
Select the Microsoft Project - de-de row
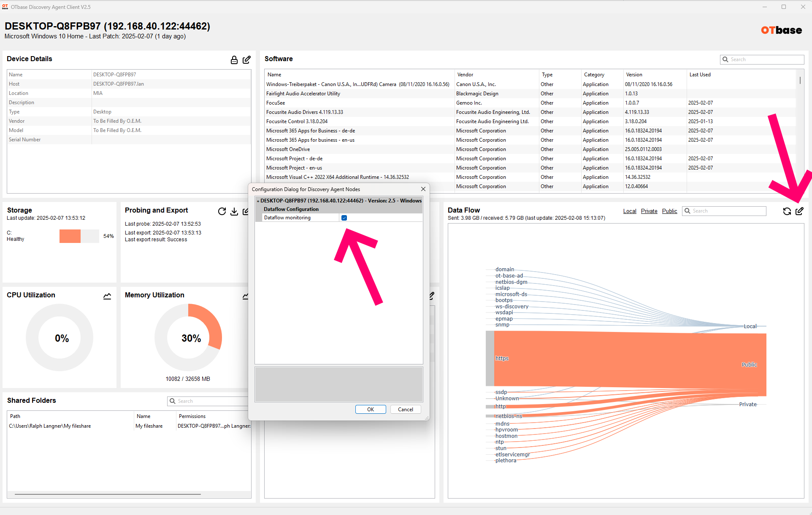(x=530, y=159)
